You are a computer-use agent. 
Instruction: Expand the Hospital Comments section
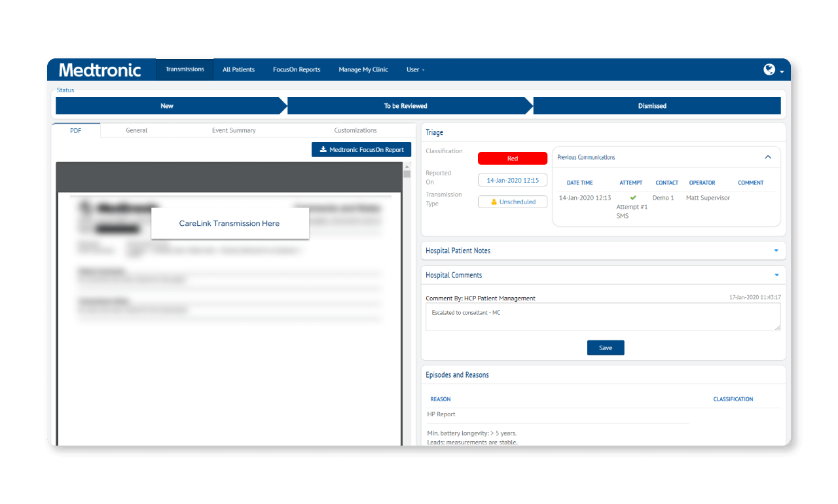coord(775,274)
